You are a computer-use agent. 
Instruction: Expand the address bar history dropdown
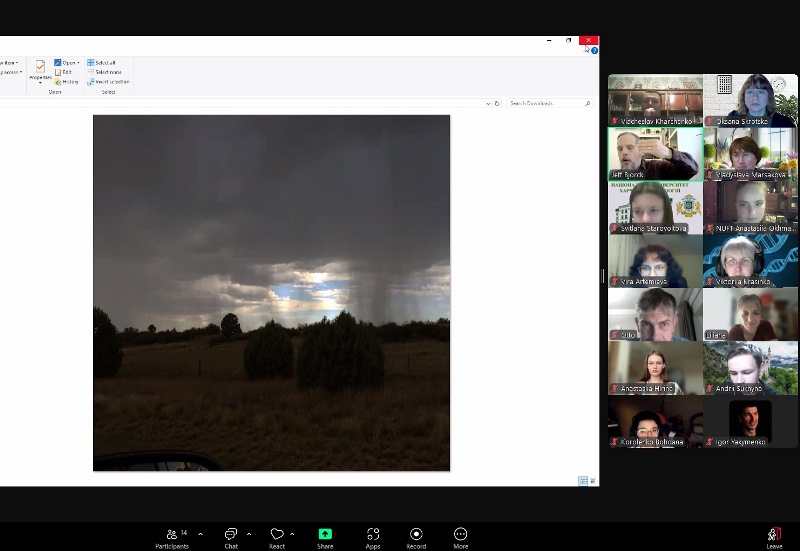tap(488, 104)
